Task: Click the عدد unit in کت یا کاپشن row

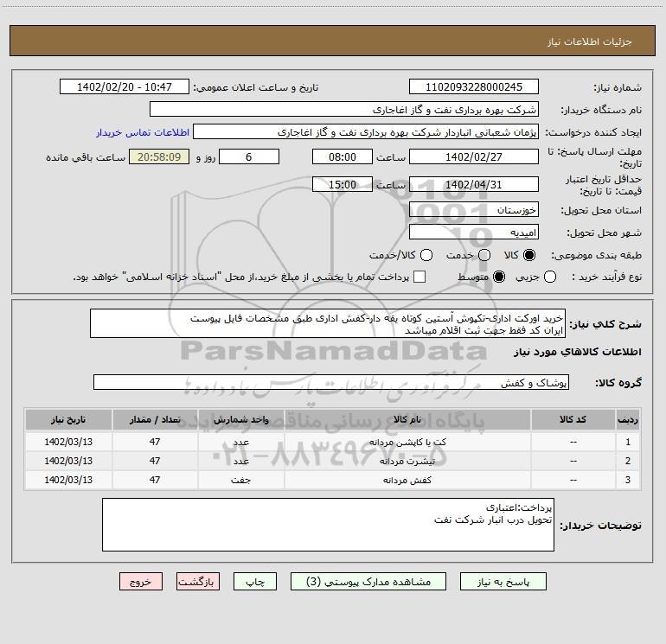Action: pos(240,442)
